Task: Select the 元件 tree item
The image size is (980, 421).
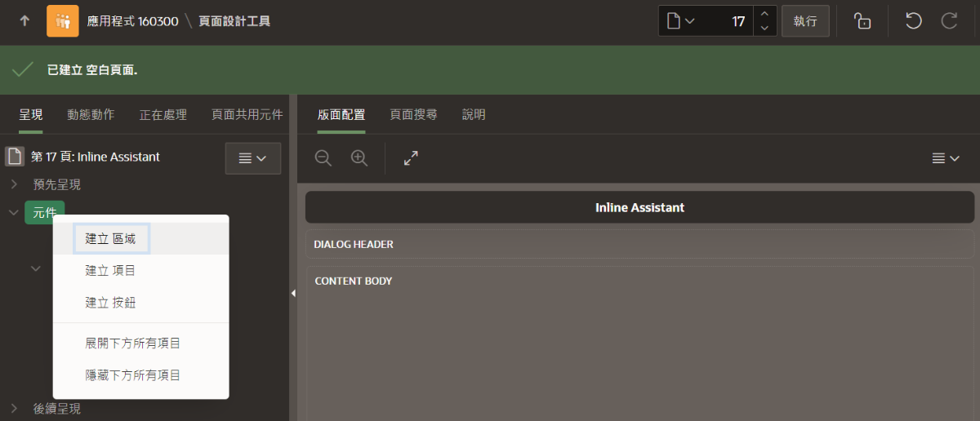Action: coord(45,212)
